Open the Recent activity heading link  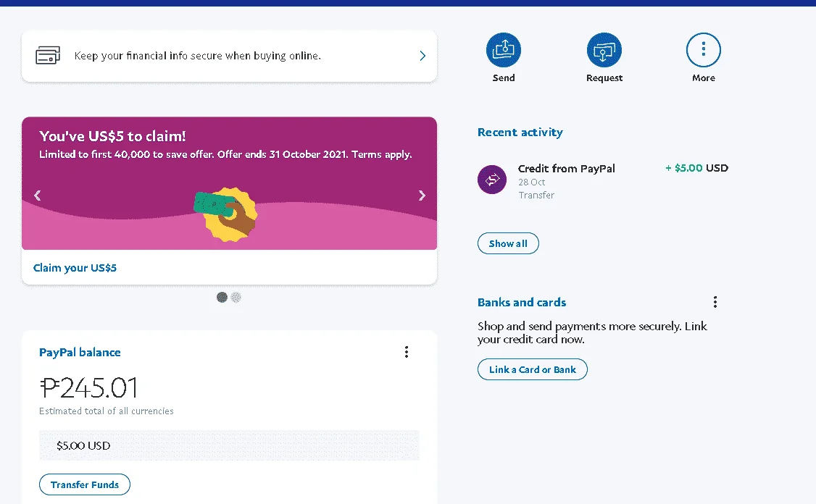tap(520, 133)
